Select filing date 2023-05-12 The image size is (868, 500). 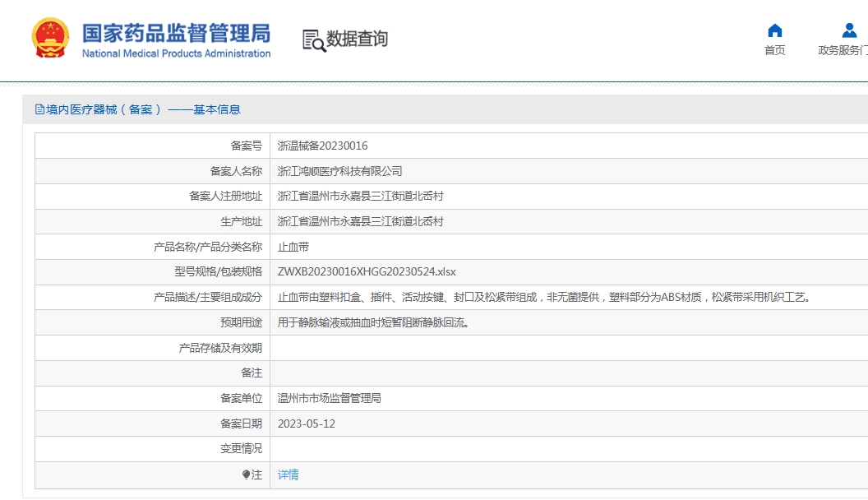click(307, 424)
